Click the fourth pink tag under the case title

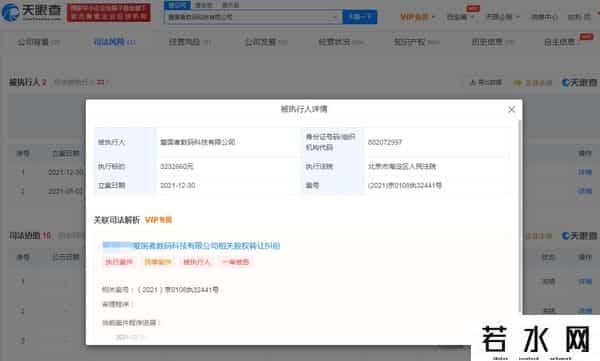coord(236,262)
